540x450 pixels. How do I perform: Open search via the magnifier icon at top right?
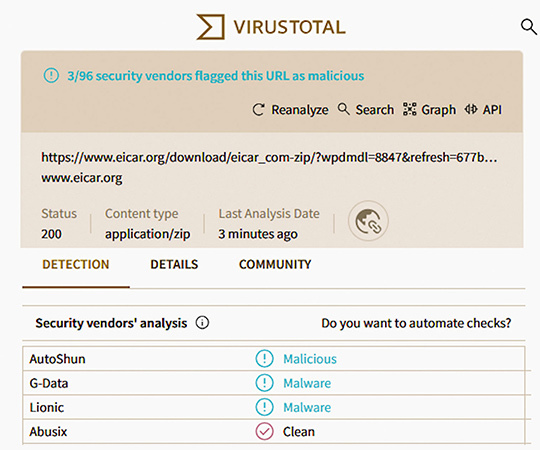pyautogui.click(x=529, y=27)
